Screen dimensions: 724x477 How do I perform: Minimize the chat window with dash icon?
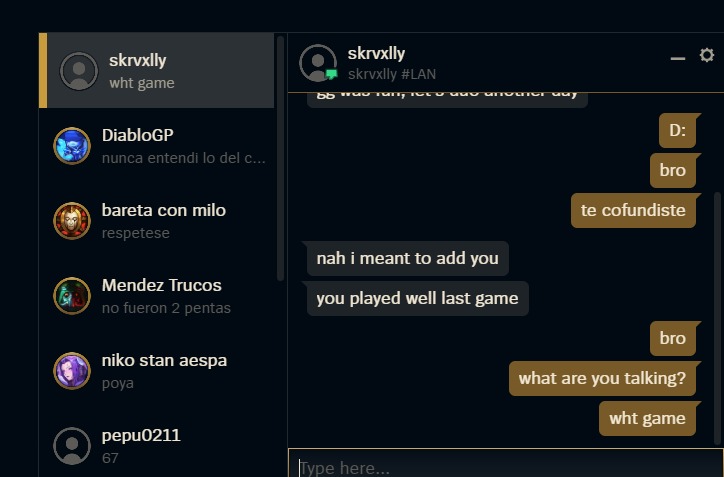tap(677, 58)
